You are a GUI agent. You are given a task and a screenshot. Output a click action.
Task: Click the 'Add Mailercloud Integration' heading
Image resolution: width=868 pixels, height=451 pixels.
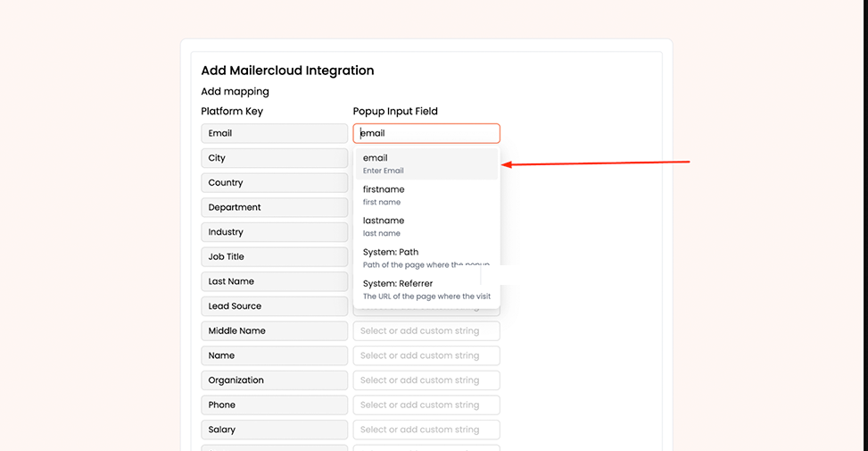287,71
